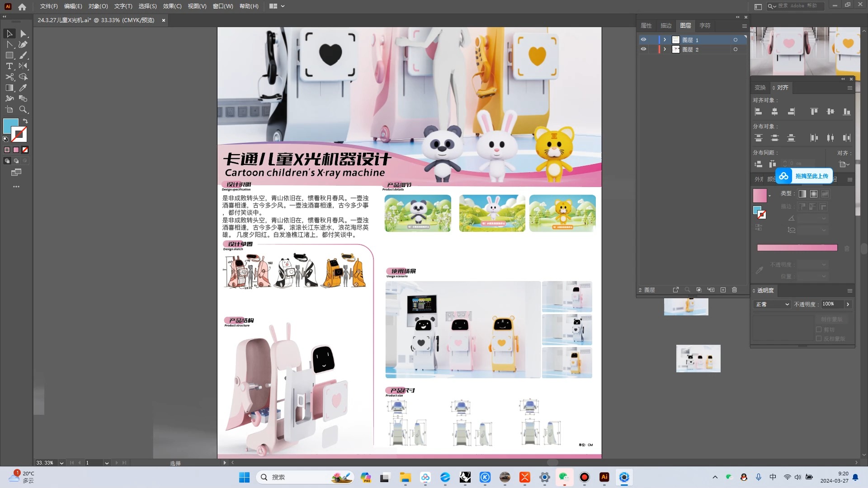
Task: Click horizontal distribute left icon
Action: click(x=814, y=138)
